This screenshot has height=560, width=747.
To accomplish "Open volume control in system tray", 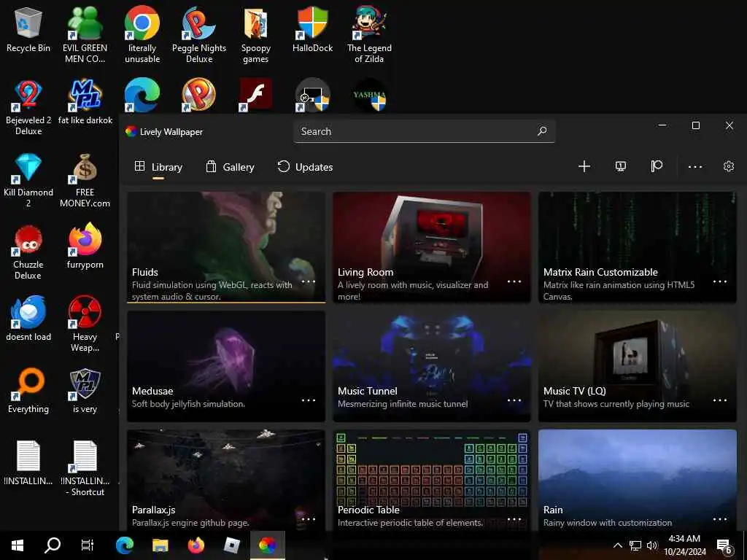I will tap(652, 545).
